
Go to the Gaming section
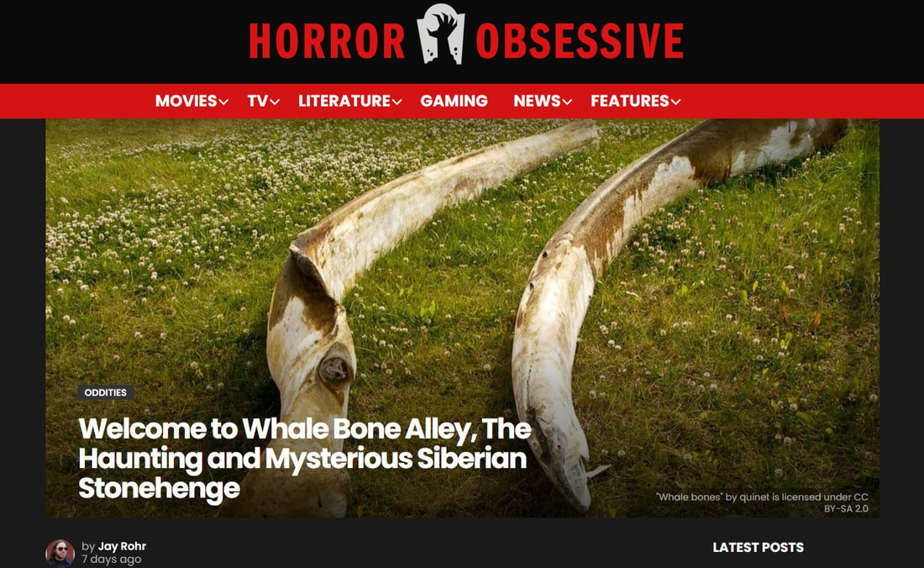[x=454, y=101]
